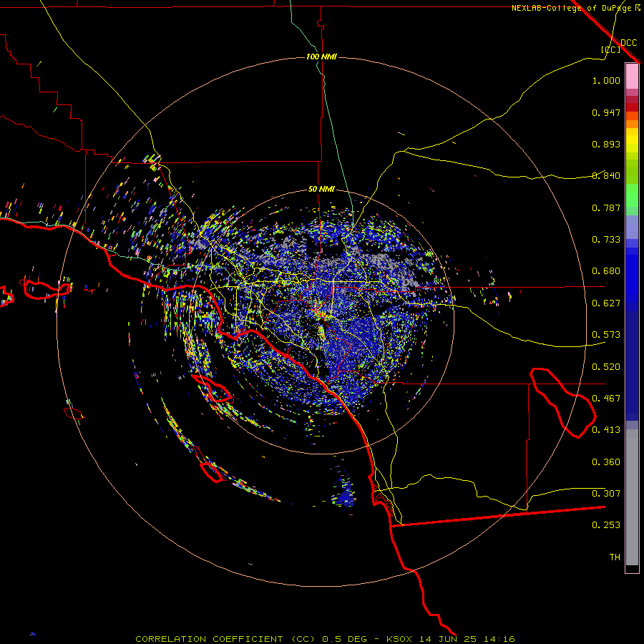Select the 0.413 legend value
This screenshot has height=644, width=644.
tap(606, 430)
